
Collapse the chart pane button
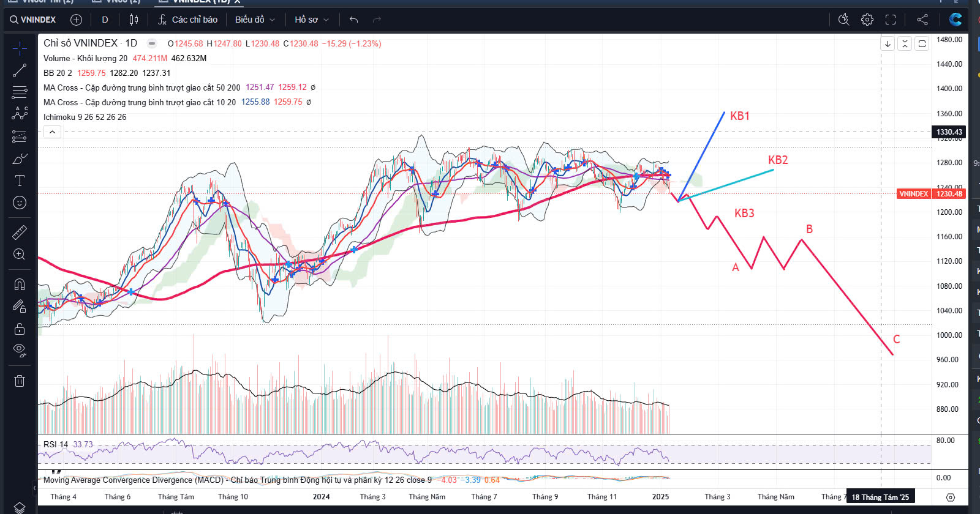pos(905,43)
